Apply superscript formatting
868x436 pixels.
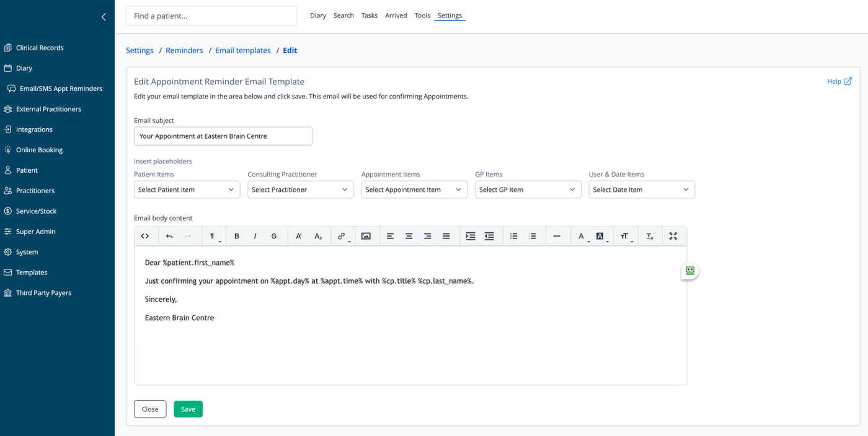(x=299, y=236)
